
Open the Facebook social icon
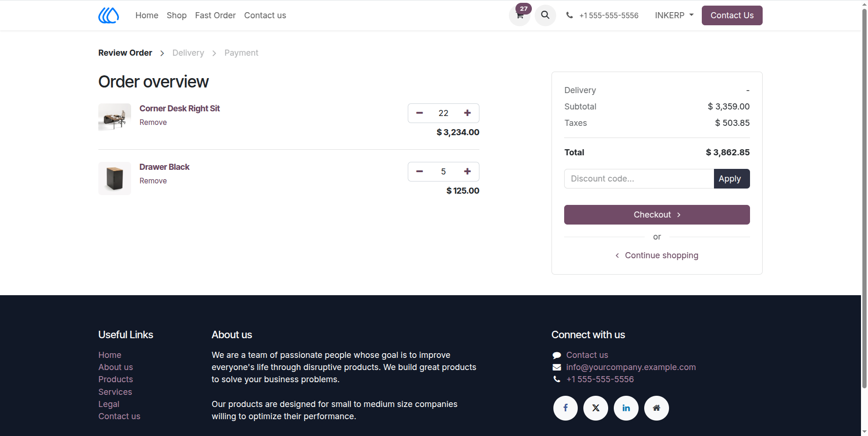566,408
